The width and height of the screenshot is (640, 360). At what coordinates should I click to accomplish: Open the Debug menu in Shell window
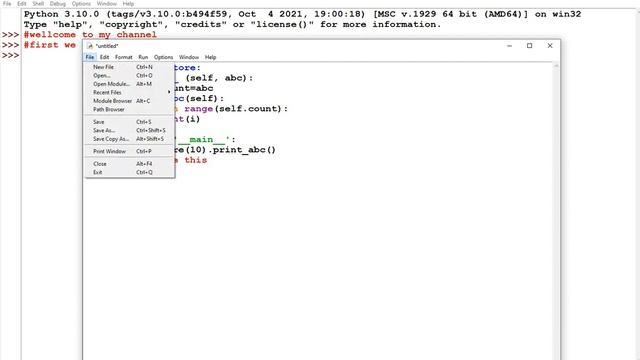click(x=58, y=4)
